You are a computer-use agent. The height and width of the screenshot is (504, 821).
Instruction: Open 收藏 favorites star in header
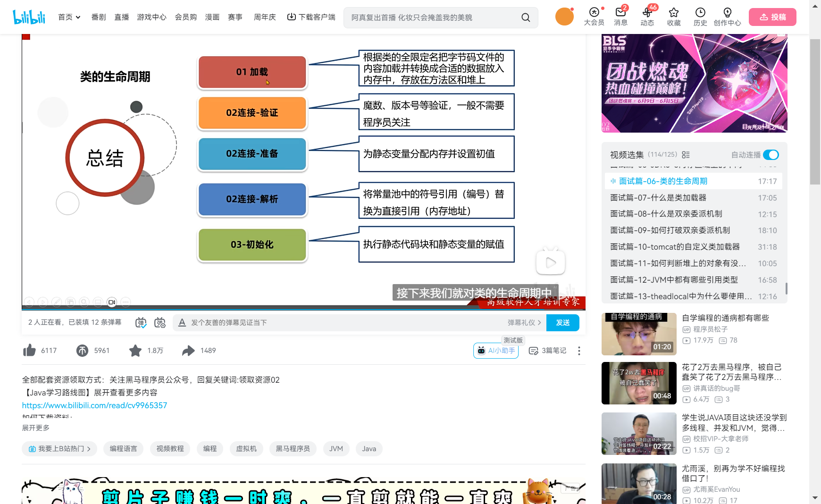click(674, 17)
